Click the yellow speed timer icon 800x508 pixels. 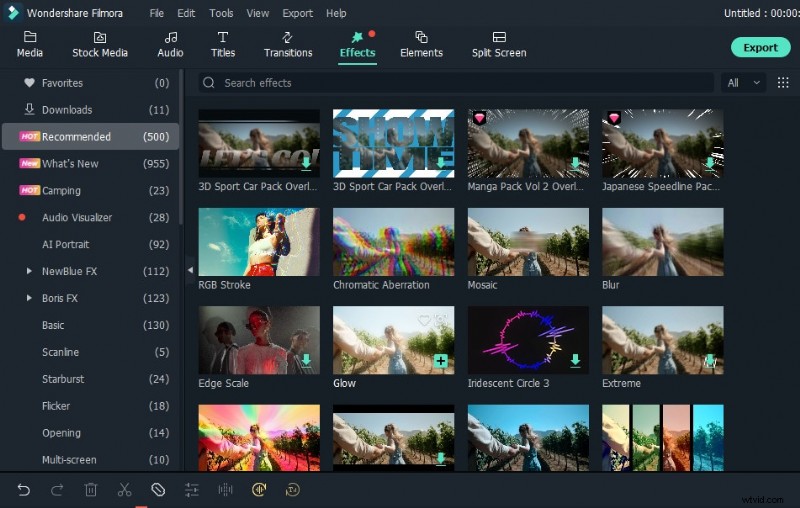coord(292,490)
